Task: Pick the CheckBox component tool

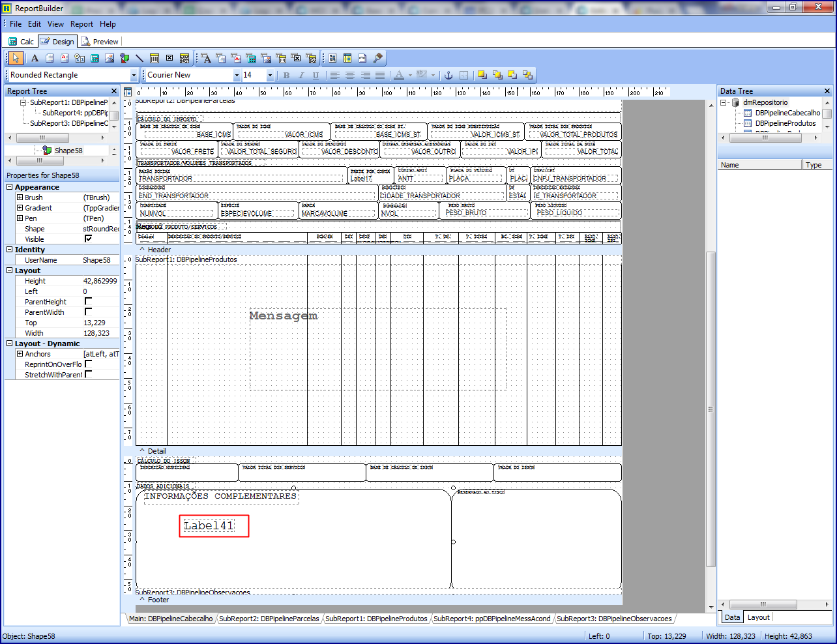Action: point(169,58)
